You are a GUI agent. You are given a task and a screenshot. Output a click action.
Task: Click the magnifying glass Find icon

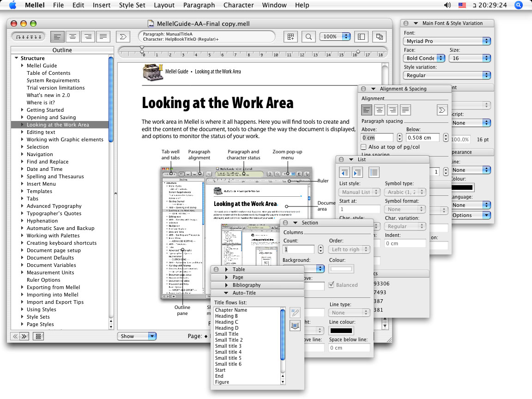click(309, 36)
